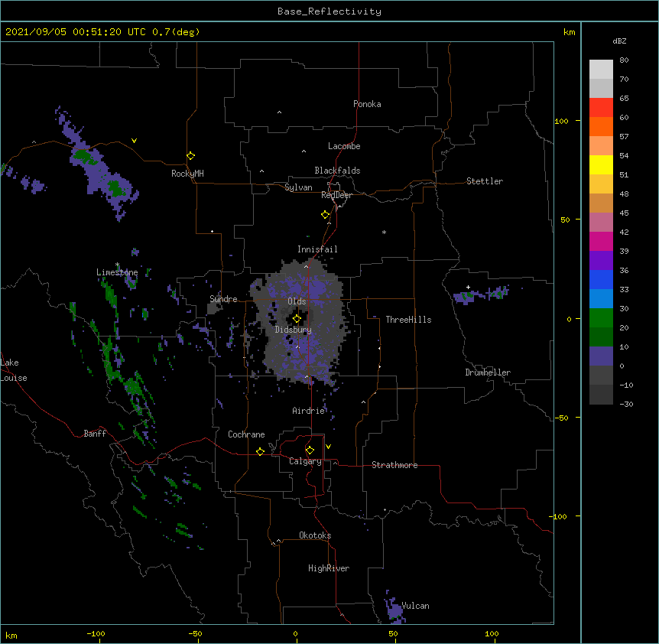
Task: Click the yellow V marker northwest of RockyMH
Action: (x=134, y=141)
